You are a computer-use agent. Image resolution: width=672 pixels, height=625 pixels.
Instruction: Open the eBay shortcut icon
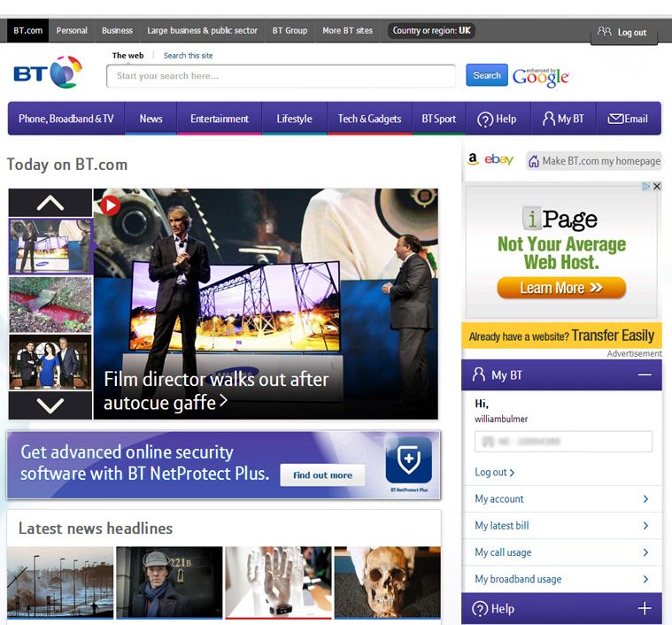click(x=498, y=159)
